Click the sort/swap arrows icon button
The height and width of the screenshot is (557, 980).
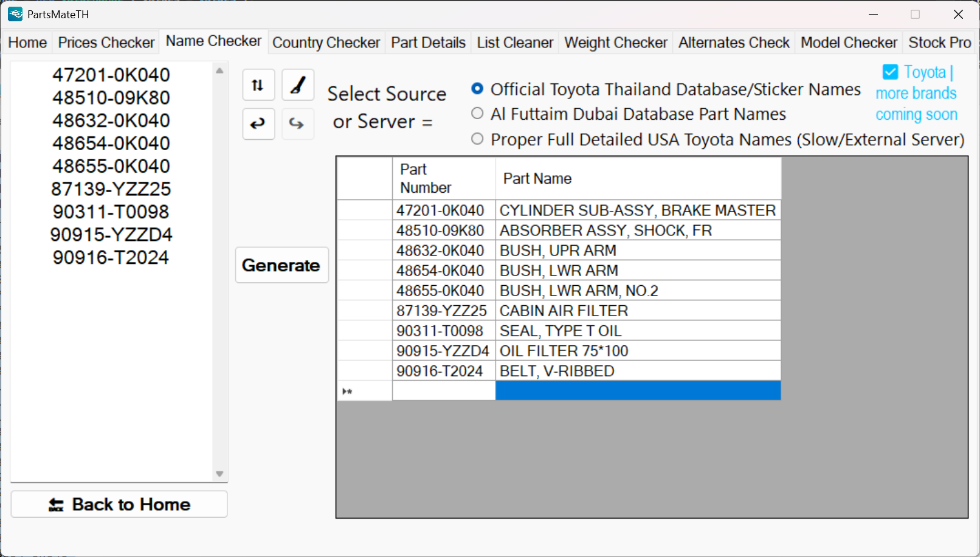coord(258,85)
